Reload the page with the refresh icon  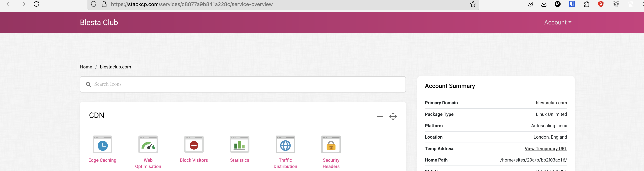click(37, 4)
